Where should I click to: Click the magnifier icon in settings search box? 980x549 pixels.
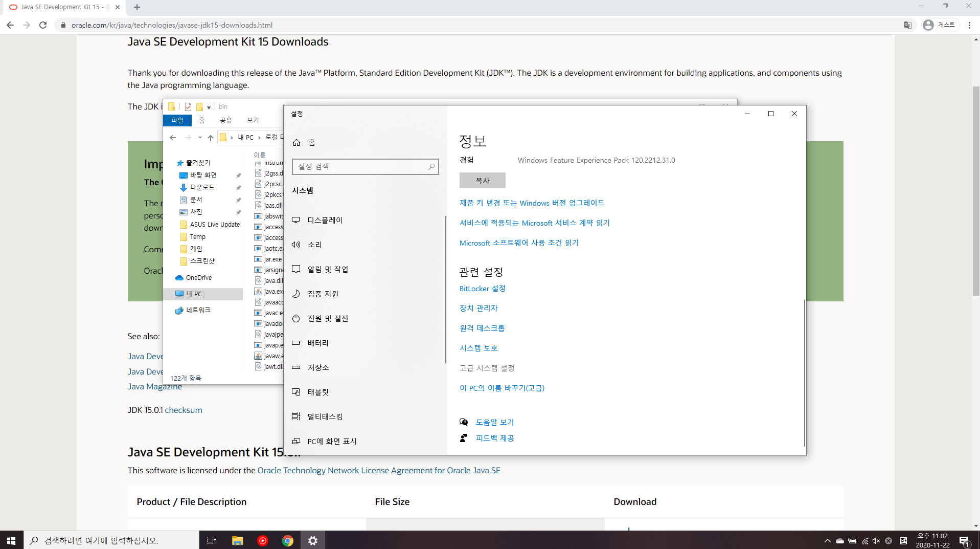[x=431, y=167]
